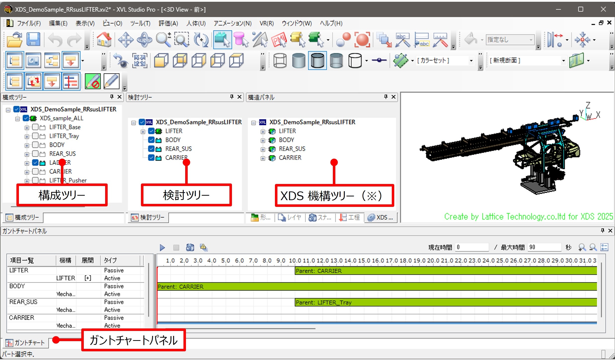Toggle the REAR_SUS checkbox in the 検討ツリー
This screenshot has height=364, width=615.
pyautogui.click(x=151, y=149)
